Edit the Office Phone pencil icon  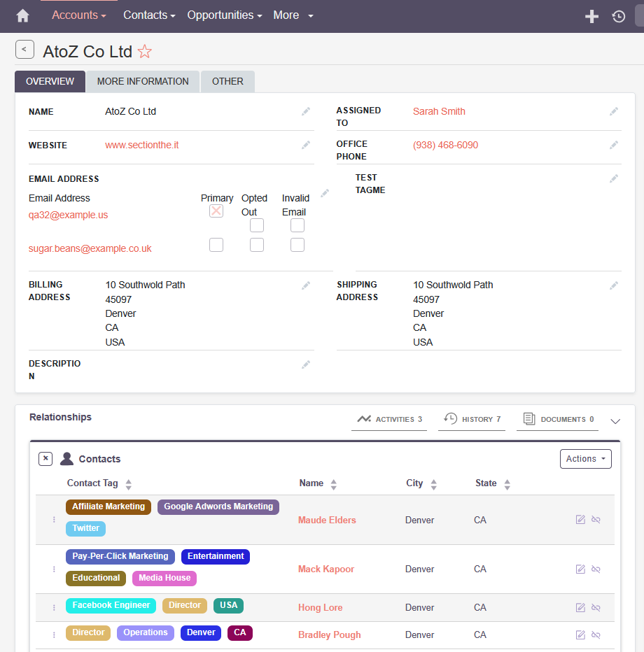click(x=614, y=145)
